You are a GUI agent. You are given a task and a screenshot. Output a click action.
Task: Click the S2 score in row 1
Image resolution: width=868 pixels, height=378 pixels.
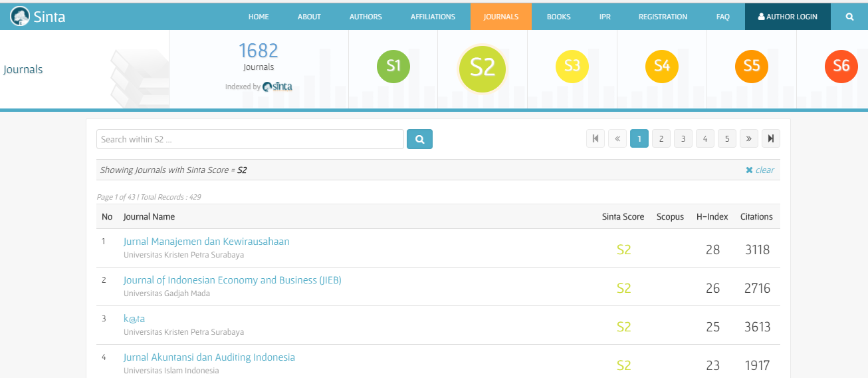tap(623, 250)
